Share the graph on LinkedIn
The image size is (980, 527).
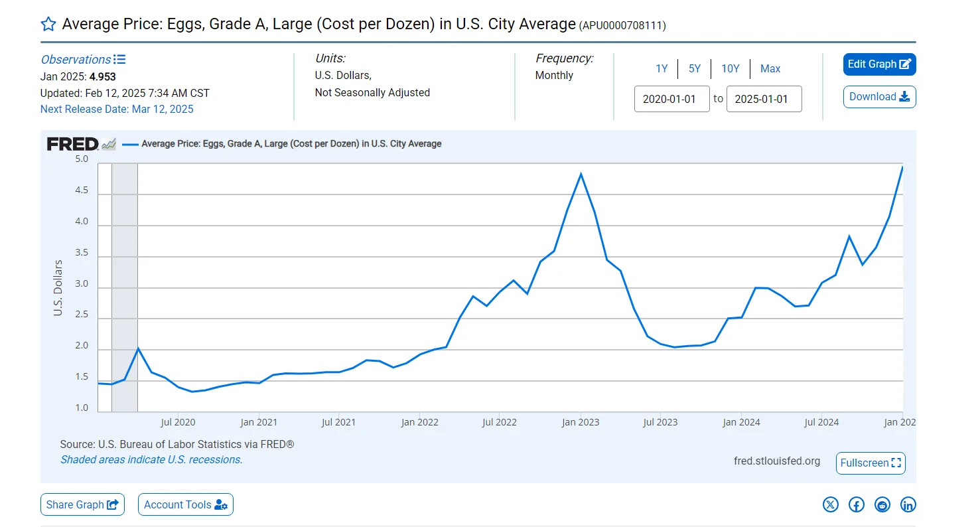(908, 504)
